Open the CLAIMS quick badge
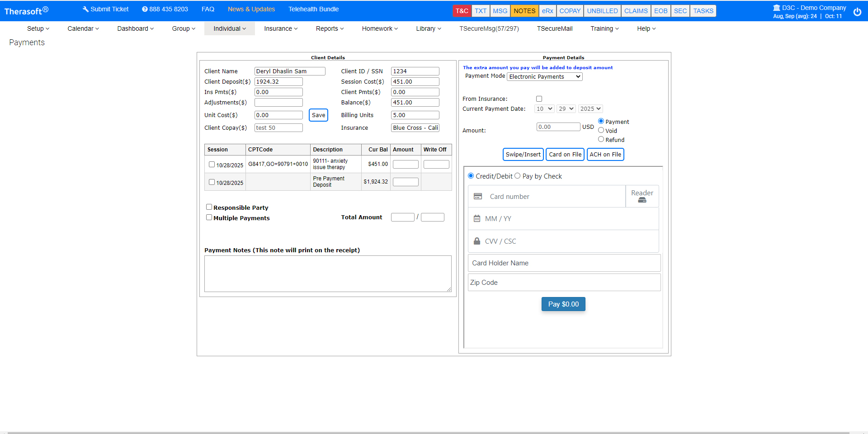Screen dimensions: 868x434 point(636,11)
